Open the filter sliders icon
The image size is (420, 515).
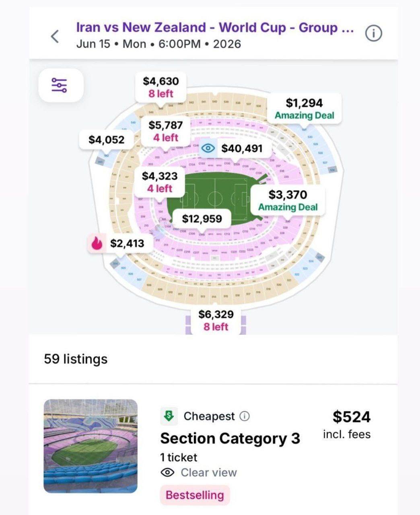tap(60, 85)
